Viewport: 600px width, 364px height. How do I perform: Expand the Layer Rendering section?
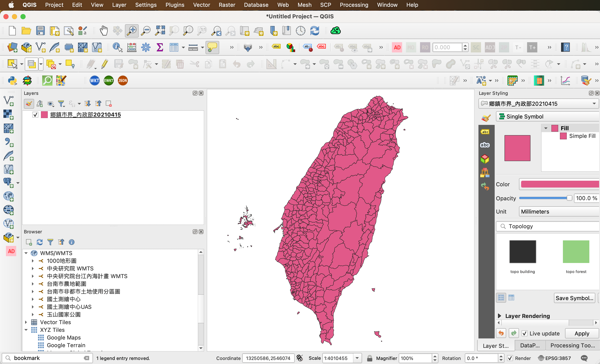click(499, 316)
